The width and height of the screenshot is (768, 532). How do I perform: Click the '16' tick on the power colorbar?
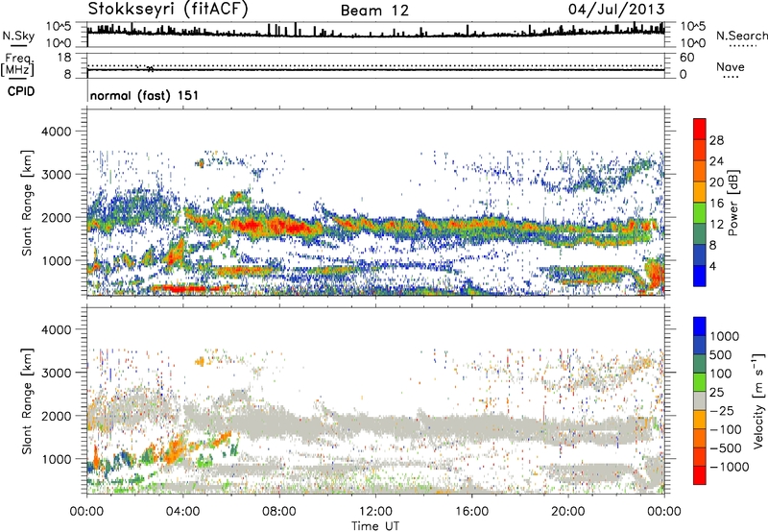(716, 204)
